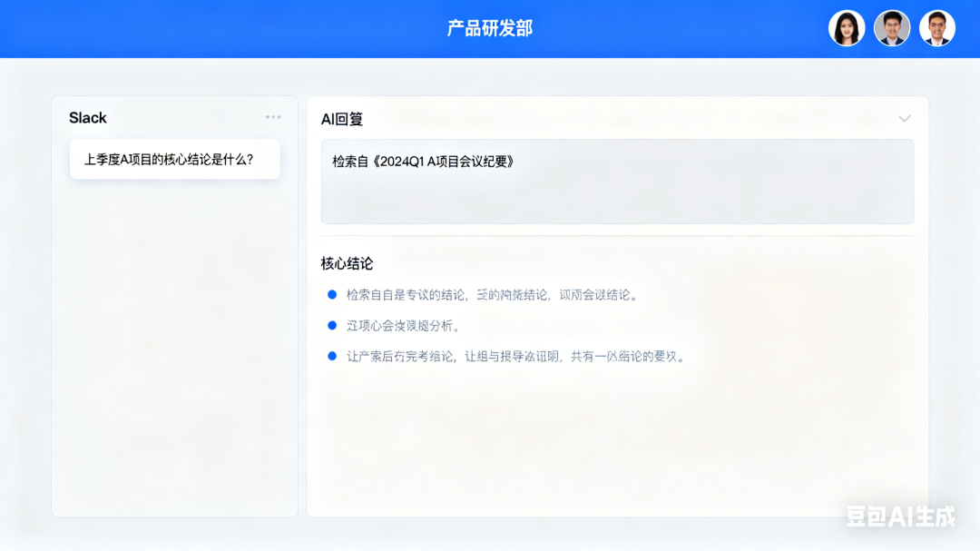Collapse the AI回复 panel via its chevron
The width and height of the screenshot is (980, 551).
[x=904, y=118]
